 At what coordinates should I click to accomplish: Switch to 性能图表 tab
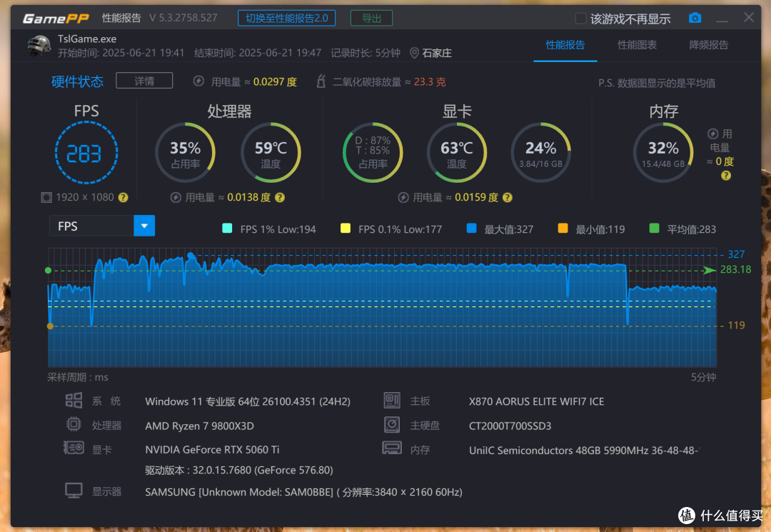pos(638,45)
